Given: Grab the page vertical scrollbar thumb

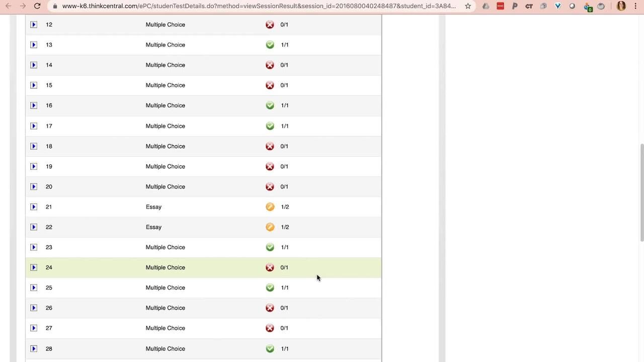Looking at the screenshot, I should (x=641, y=192).
